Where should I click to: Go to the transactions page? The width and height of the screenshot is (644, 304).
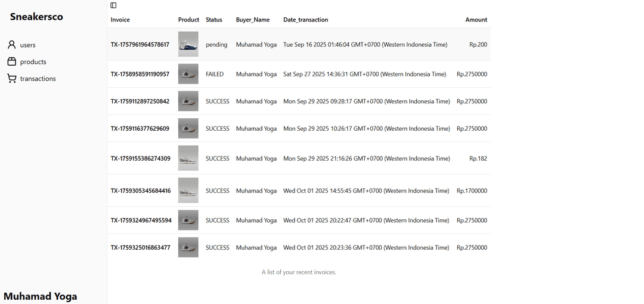point(38,78)
